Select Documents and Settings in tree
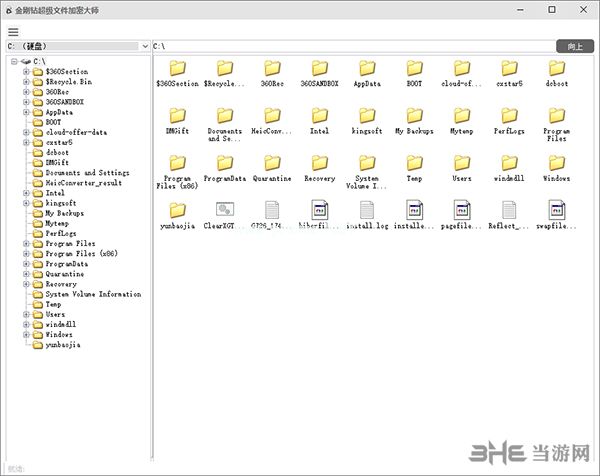Viewport: 600px width, 476px height. click(87, 173)
